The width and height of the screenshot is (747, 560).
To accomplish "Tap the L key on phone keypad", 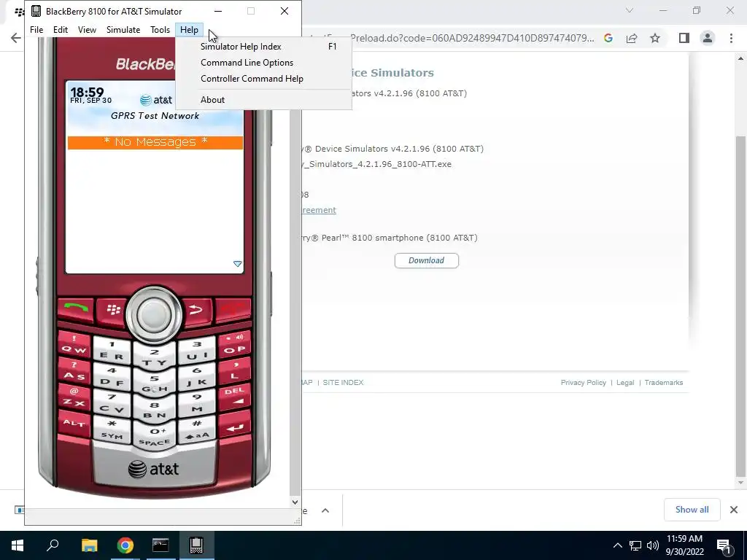I will pos(234,371).
